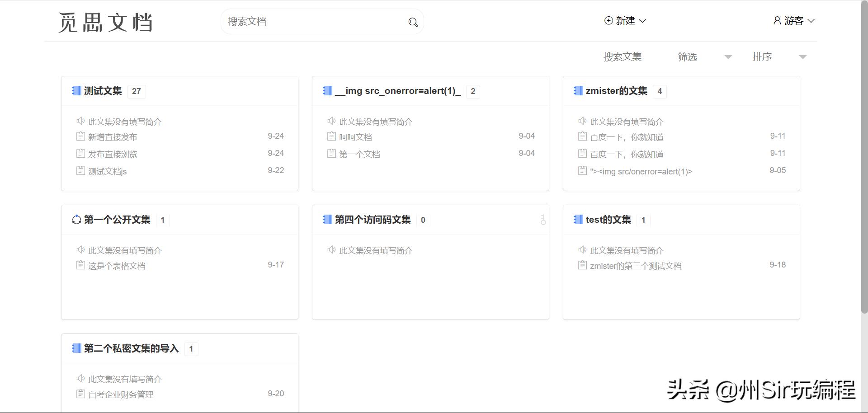Click the globe icon beside 第一个公开文集
Viewport: 868px width, 413px height.
coord(76,220)
